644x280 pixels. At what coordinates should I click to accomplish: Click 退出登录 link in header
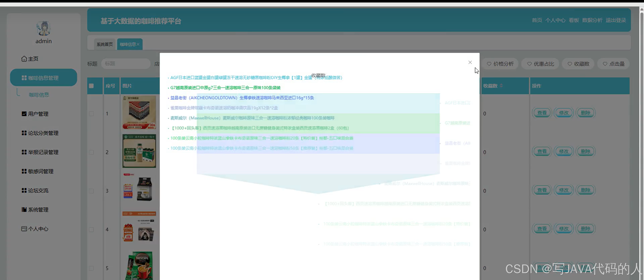pos(615,20)
